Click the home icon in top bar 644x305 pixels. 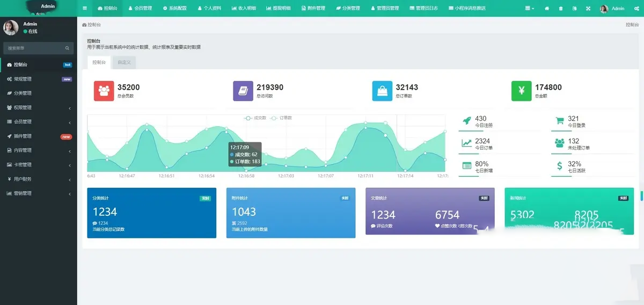click(547, 9)
